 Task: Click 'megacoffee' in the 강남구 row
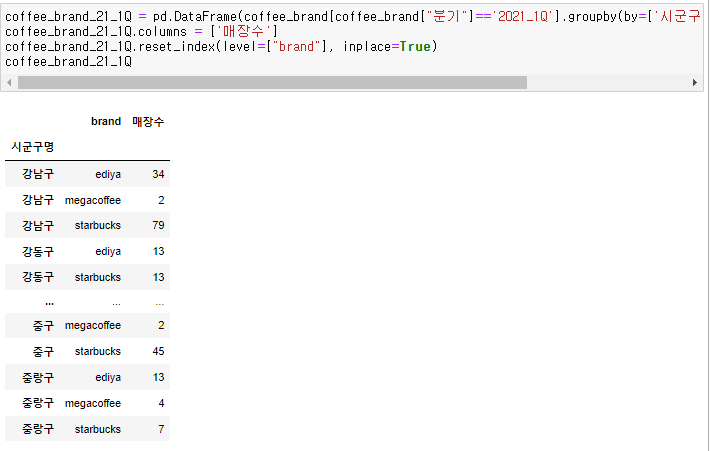tap(93, 200)
